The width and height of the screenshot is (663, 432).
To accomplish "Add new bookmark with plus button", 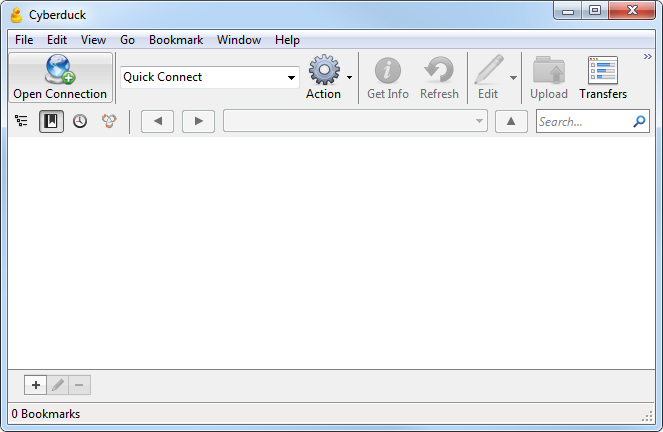I will [x=36, y=385].
